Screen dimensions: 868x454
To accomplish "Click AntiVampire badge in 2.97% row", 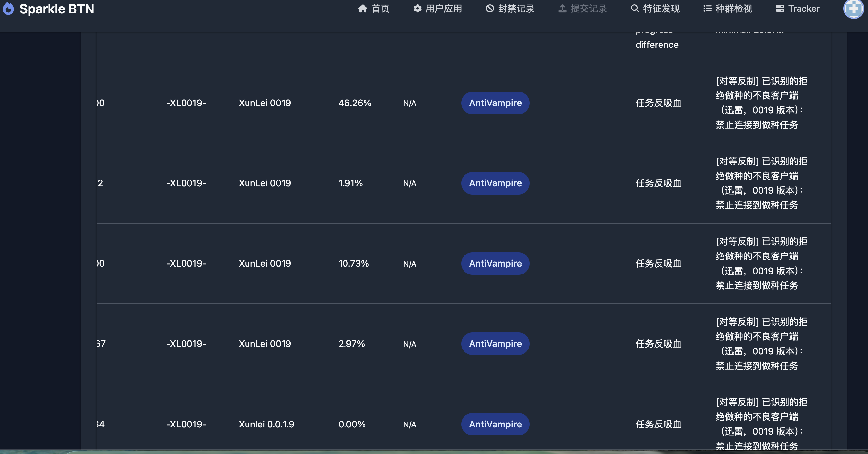I will point(495,344).
